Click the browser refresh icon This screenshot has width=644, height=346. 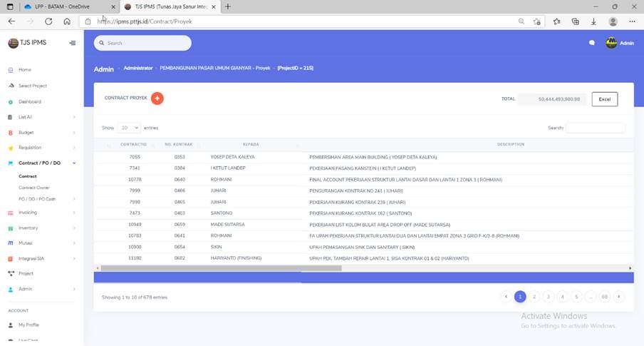click(x=48, y=21)
